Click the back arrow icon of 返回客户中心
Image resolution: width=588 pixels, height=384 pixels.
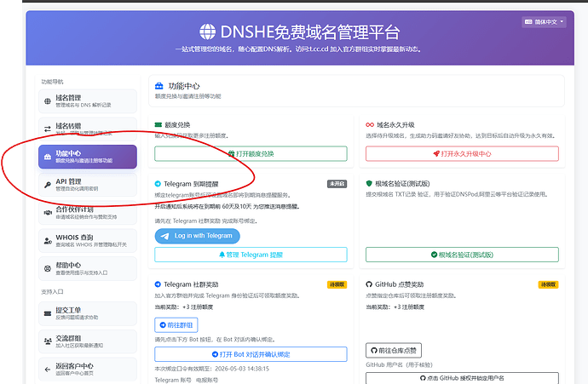tap(48, 370)
